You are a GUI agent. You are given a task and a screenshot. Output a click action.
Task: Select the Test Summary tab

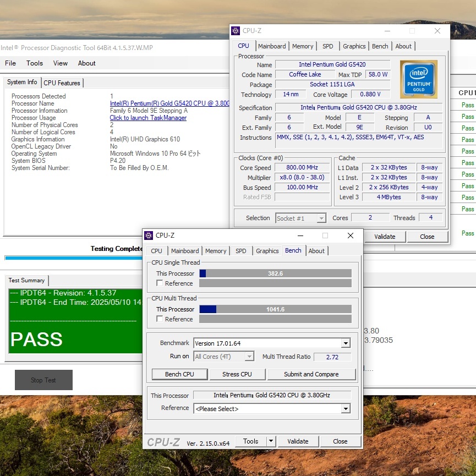26,280
